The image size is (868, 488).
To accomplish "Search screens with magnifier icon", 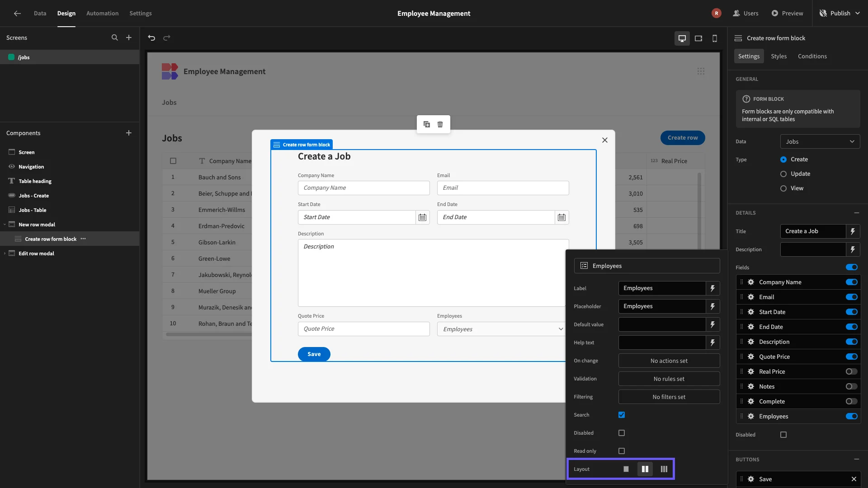I will tap(115, 38).
